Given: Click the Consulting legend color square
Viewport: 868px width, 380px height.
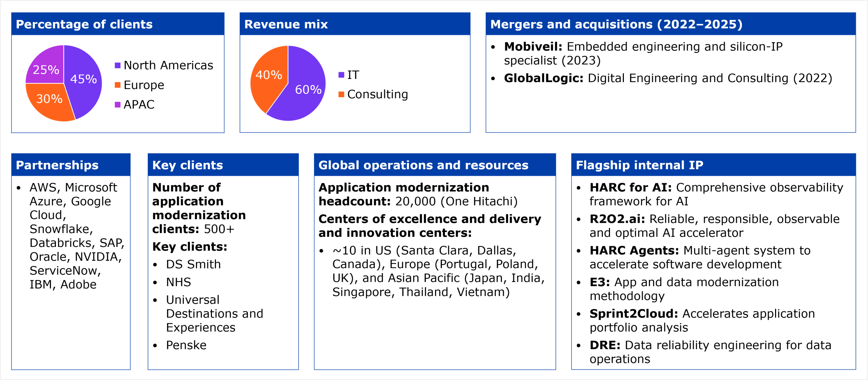Looking at the screenshot, I should tap(341, 94).
